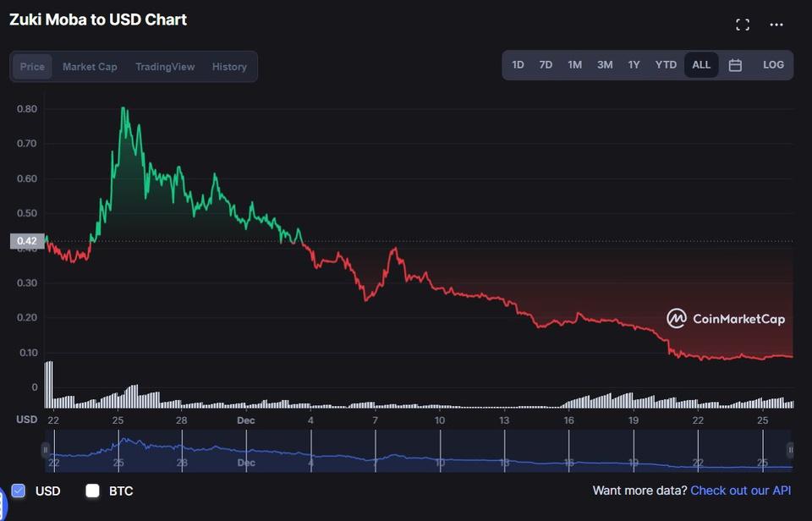Select the ALL time range

(x=701, y=65)
